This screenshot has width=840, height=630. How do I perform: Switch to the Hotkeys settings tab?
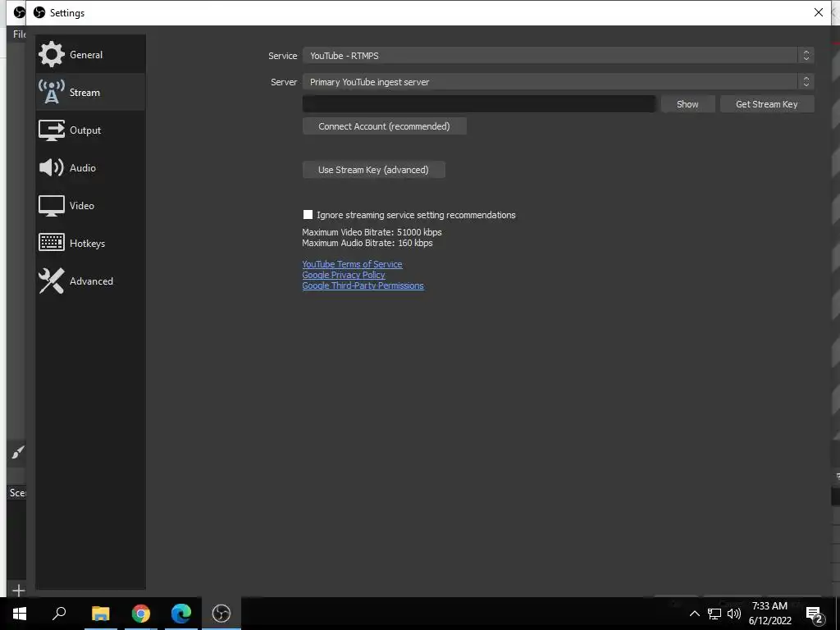tap(90, 243)
